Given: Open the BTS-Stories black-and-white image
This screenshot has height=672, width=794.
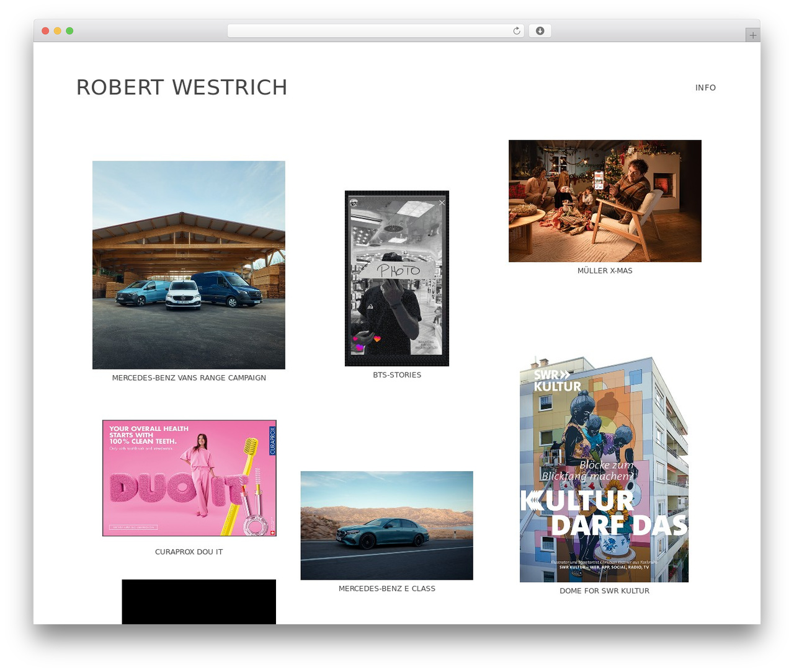Looking at the screenshot, I should coord(397,278).
